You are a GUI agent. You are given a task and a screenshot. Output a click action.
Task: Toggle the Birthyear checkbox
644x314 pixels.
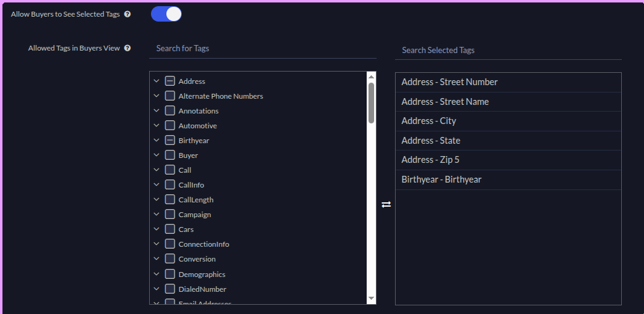(x=170, y=140)
